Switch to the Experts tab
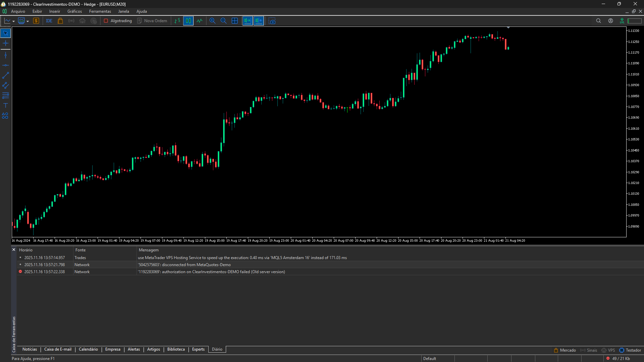The width and height of the screenshot is (644, 362). point(198,349)
